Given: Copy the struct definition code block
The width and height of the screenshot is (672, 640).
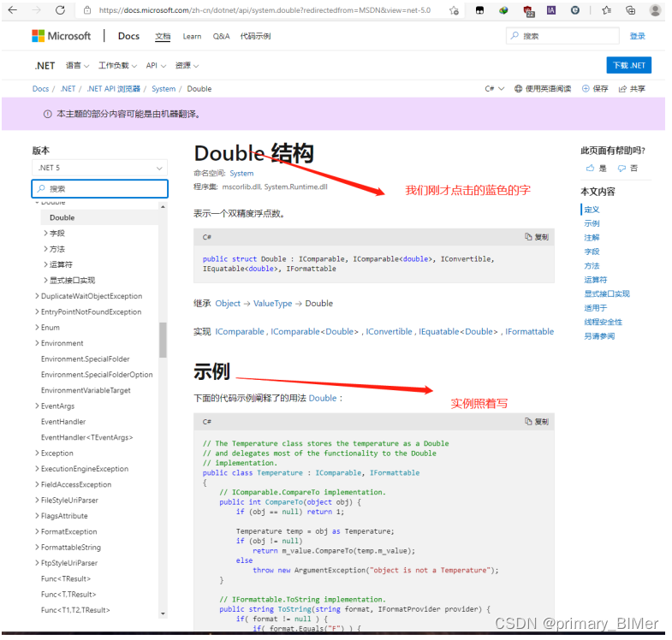Looking at the screenshot, I should (537, 237).
